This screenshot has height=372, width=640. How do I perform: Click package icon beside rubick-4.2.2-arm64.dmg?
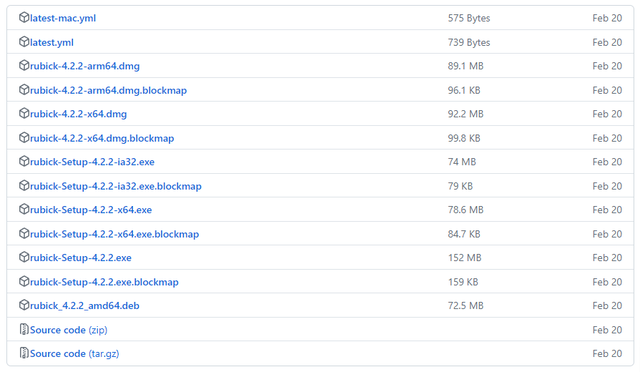pyautogui.click(x=24, y=65)
